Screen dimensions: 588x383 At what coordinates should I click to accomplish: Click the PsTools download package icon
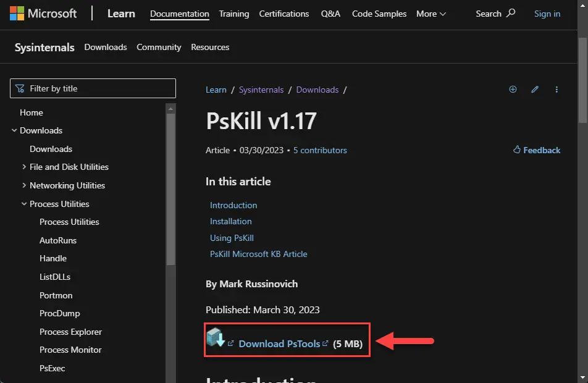[215, 337]
